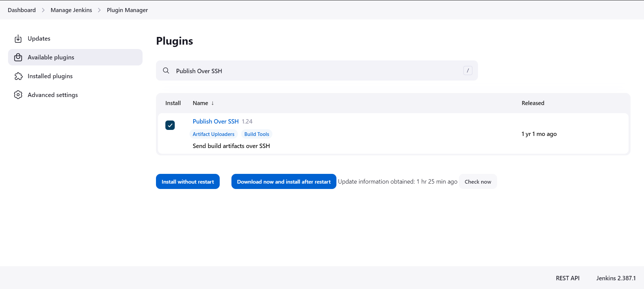Open the Updates section

click(x=75, y=39)
